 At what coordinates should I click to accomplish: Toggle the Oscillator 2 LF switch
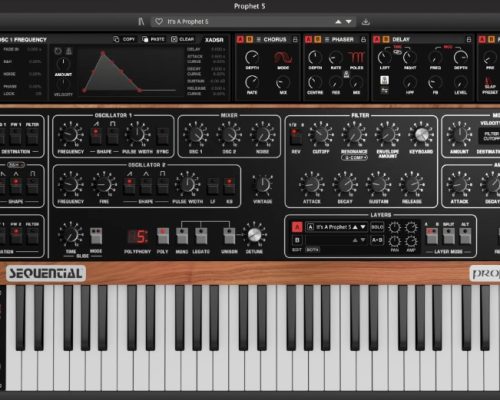212,185
